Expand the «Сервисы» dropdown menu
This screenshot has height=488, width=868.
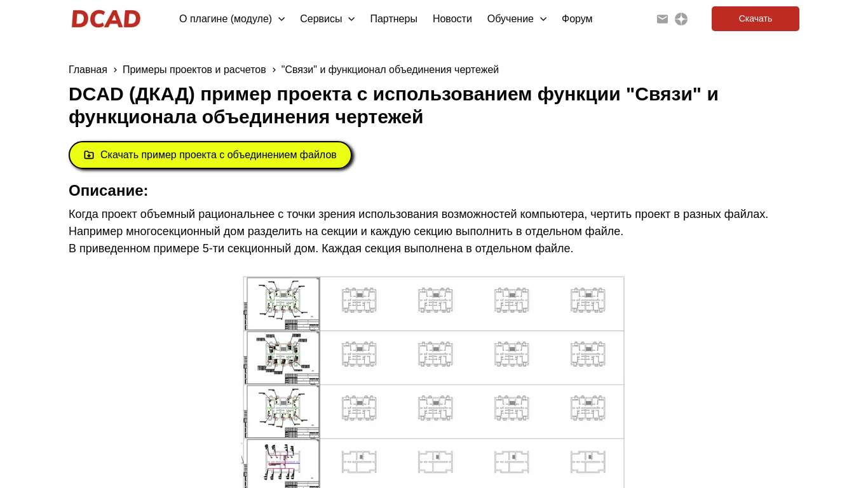coord(327,19)
